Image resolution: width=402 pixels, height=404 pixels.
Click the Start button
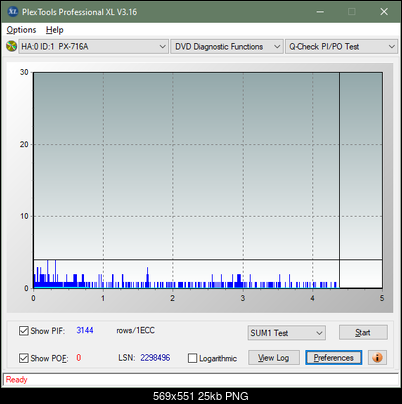click(363, 333)
